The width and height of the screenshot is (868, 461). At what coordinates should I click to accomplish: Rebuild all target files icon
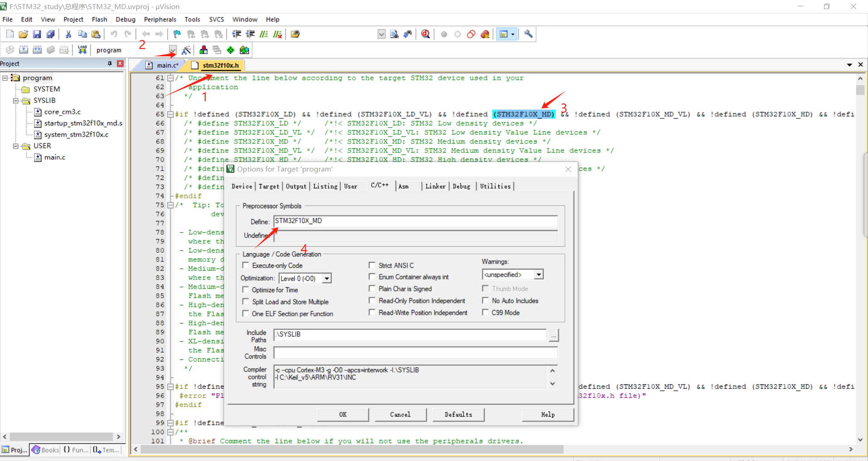pos(37,50)
